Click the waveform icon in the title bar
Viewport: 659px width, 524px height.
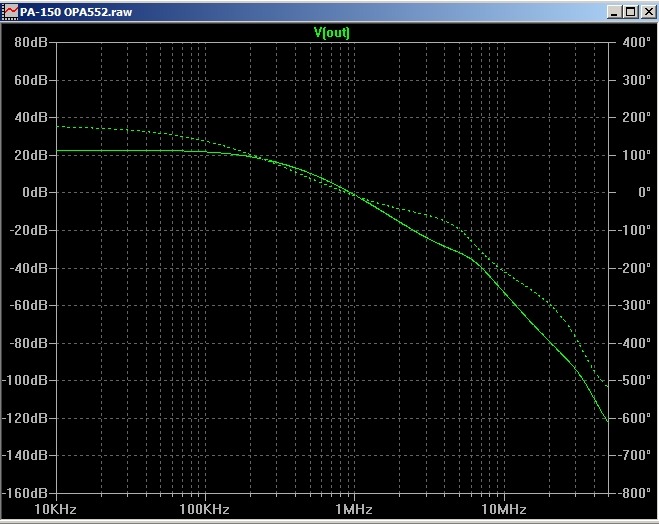10,11
